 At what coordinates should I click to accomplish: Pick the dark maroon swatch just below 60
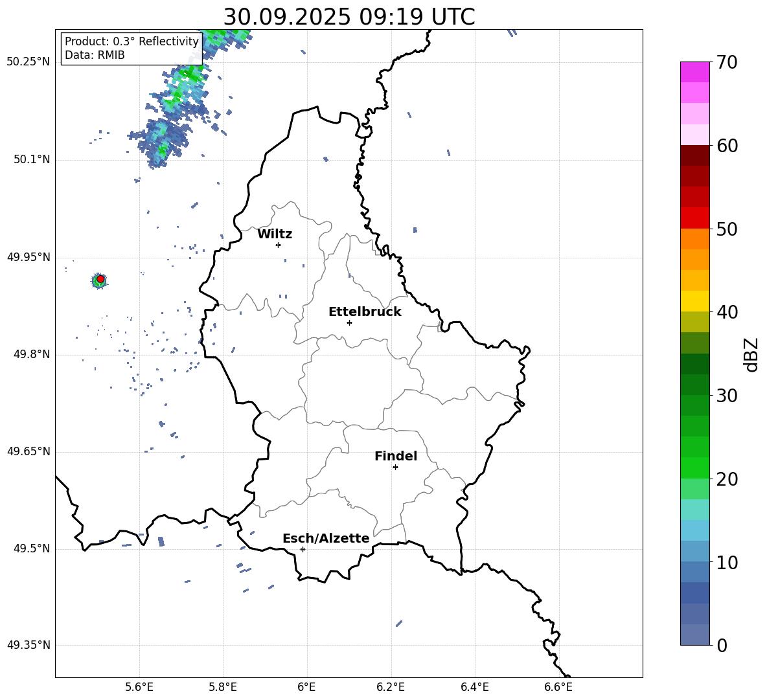694,155
